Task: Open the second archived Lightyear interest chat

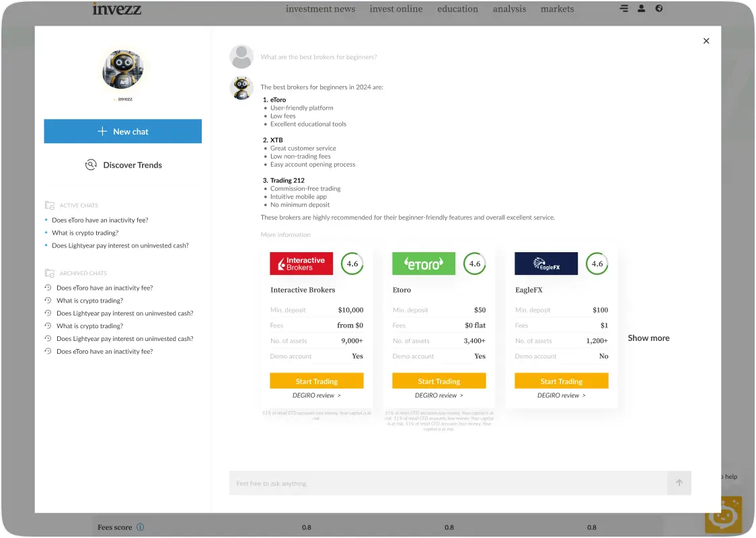Action: pos(124,338)
